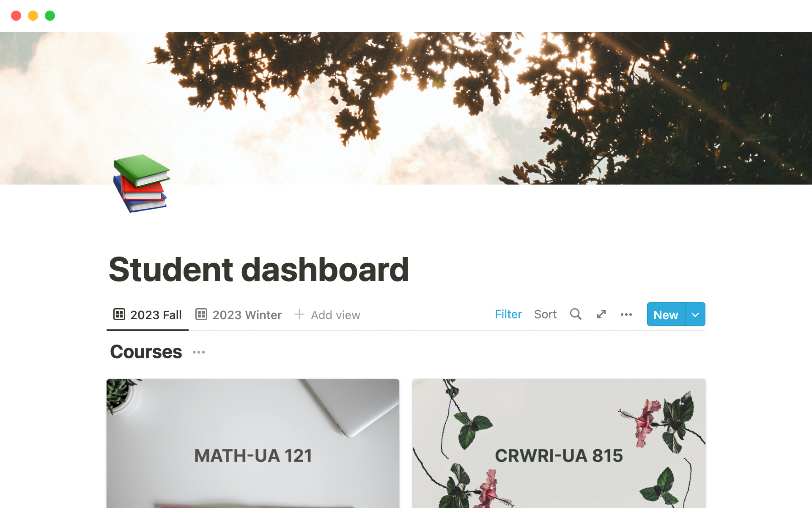This screenshot has height=508, width=812.
Task: Click the overflow menu icon in the toolbar
Action: pos(627,314)
